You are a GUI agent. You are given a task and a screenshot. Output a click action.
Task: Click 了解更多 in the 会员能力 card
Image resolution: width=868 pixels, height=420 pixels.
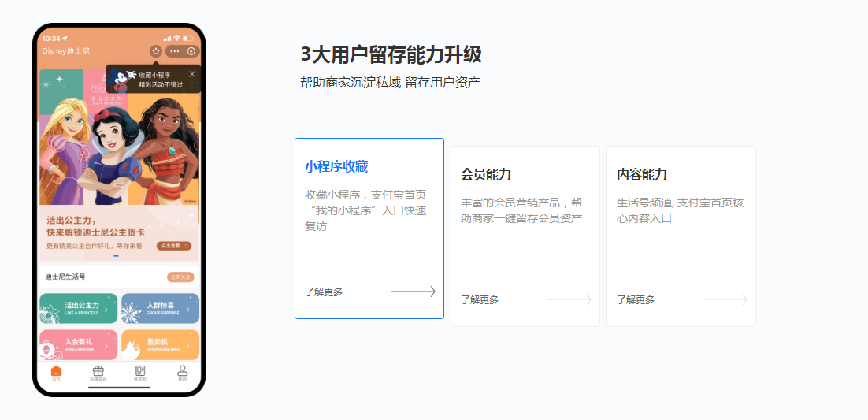pos(480,299)
